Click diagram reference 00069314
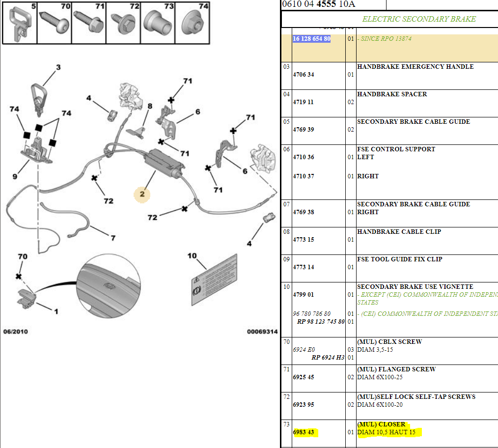 [262, 332]
